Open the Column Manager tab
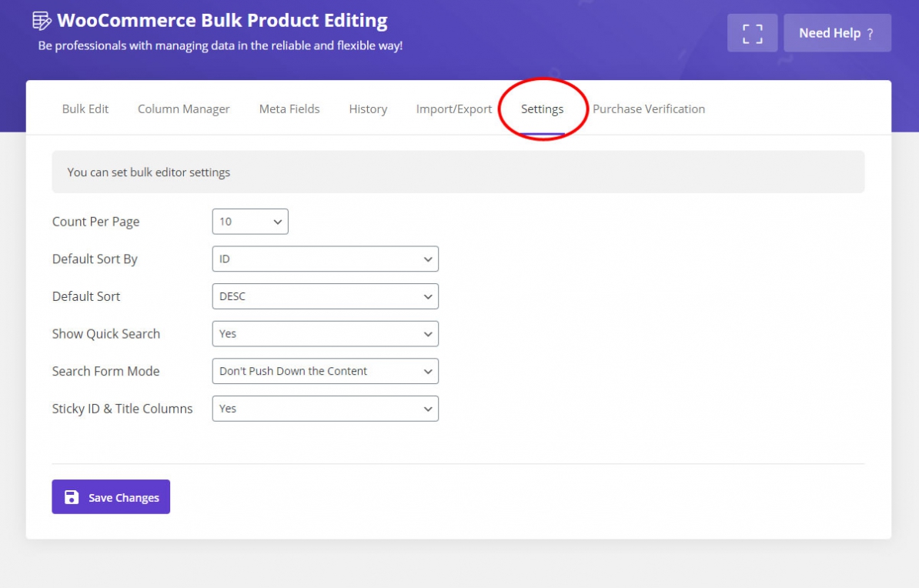This screenshot has height=588, width=919. [183, 109]
